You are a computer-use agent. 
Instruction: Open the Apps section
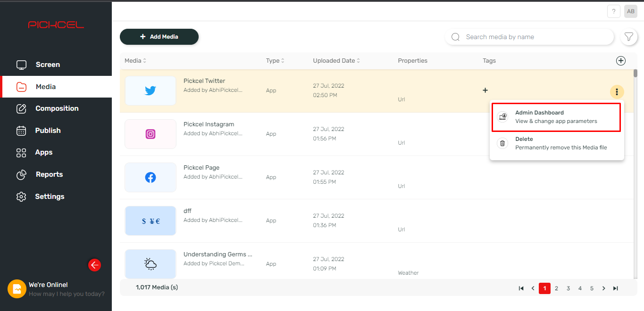(x=22, y=152)
